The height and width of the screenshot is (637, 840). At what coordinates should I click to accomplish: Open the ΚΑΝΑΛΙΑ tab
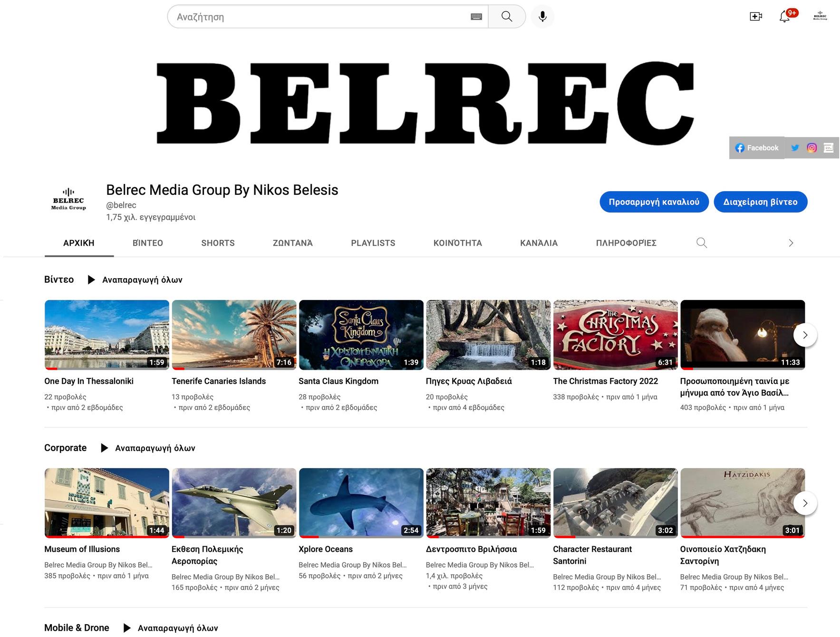pyautogui.click(x=539, y=243)
